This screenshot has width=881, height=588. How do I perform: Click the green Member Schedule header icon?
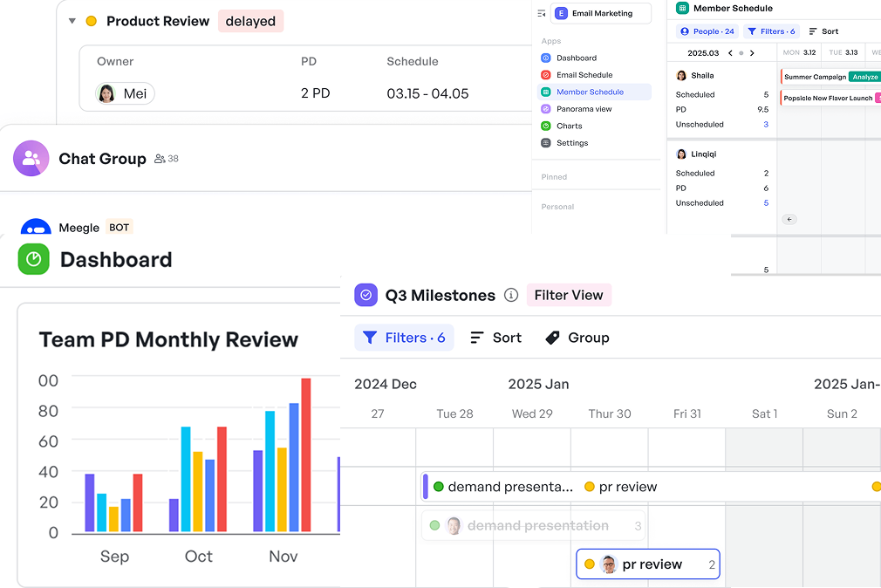683,8
